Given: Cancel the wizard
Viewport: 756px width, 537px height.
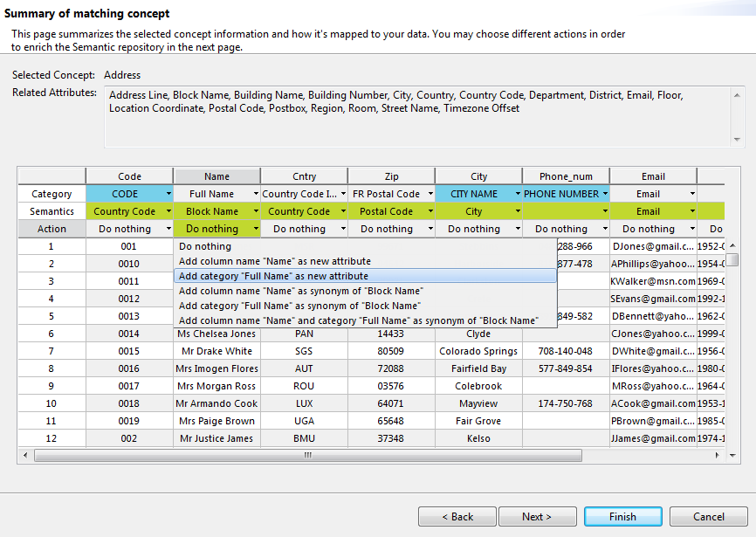Looking at the screenshot, I should click(x=708, y=516).
